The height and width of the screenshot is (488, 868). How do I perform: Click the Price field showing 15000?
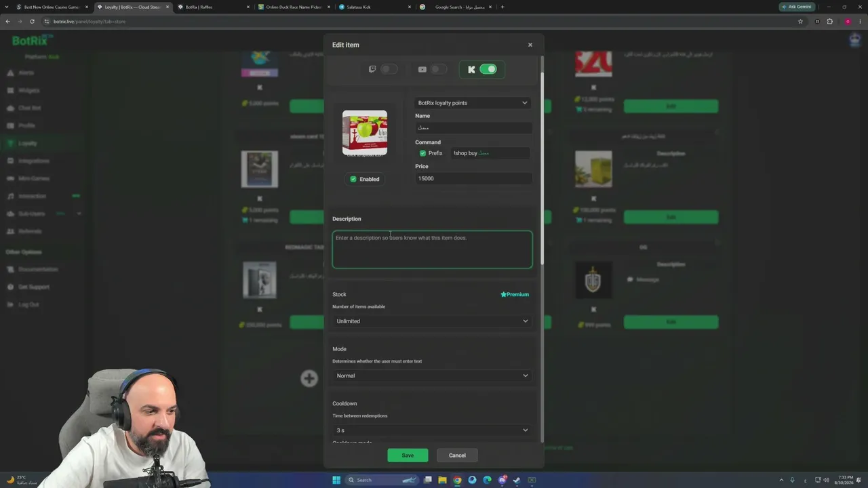(473, 179)
